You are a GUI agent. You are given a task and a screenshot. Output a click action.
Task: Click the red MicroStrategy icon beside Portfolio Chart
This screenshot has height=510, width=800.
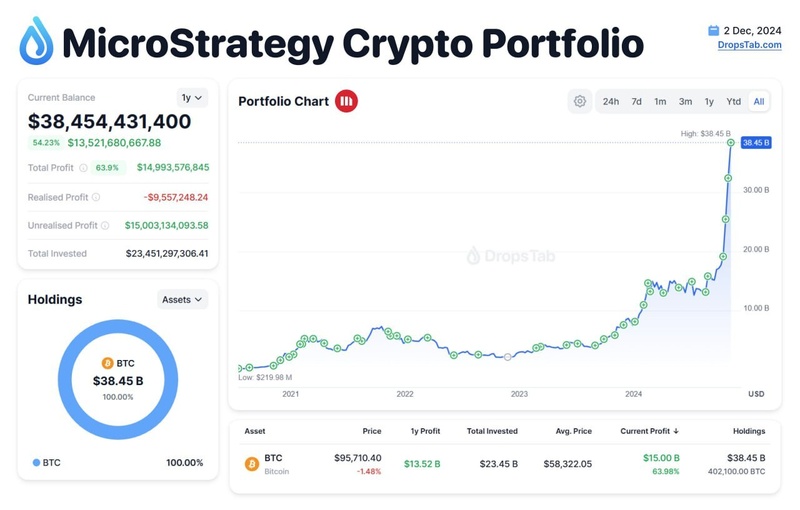[x=347, y=101]
